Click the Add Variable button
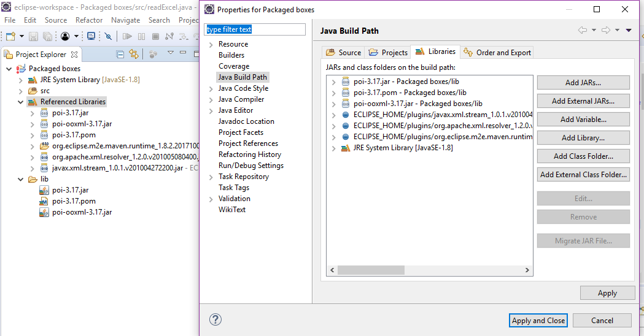Viewport: 644px width, 336px height. click(x=583, y=120)
